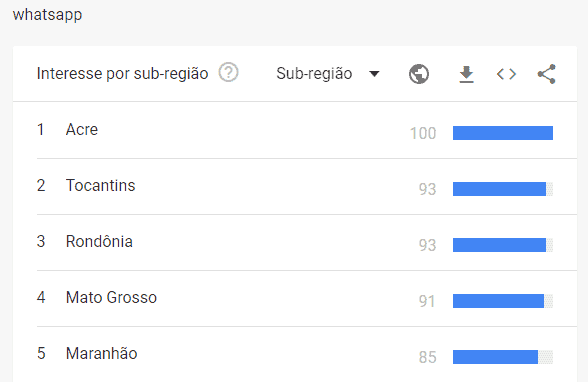
Task: Click the globe map view icon
Action: click(419, 74)
